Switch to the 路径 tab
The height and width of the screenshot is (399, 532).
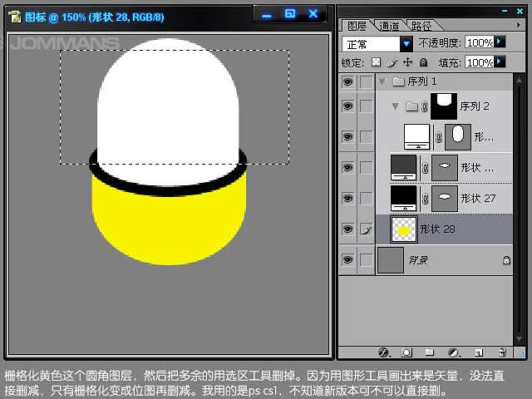421,26
